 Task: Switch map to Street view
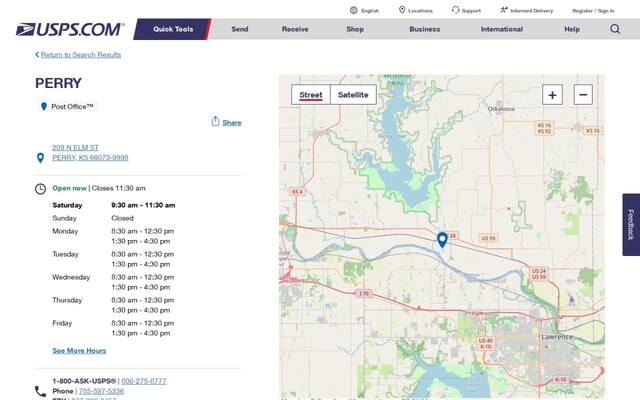point(311,95)
